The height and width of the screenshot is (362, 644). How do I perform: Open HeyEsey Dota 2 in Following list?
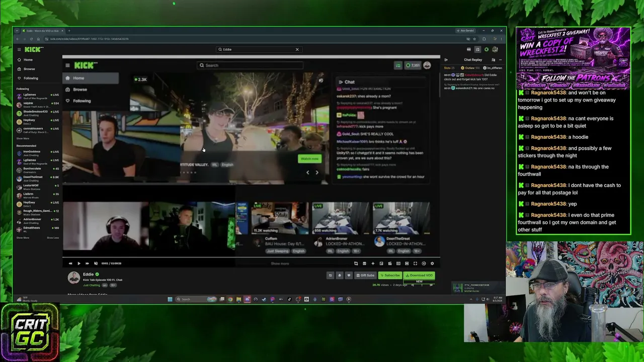(38, 121)
